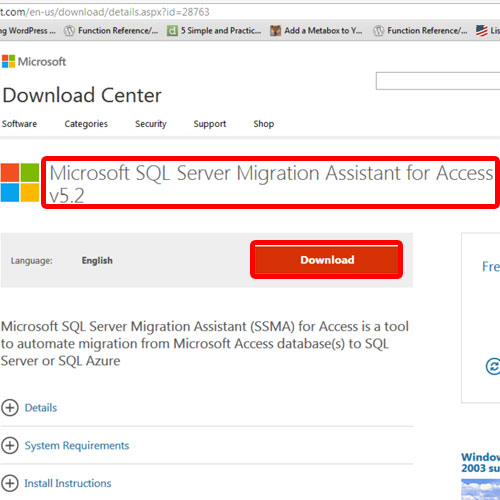The height and width of the screenshot is (500, 500).
Task: Open the Support menu
Action: (210, 124)
